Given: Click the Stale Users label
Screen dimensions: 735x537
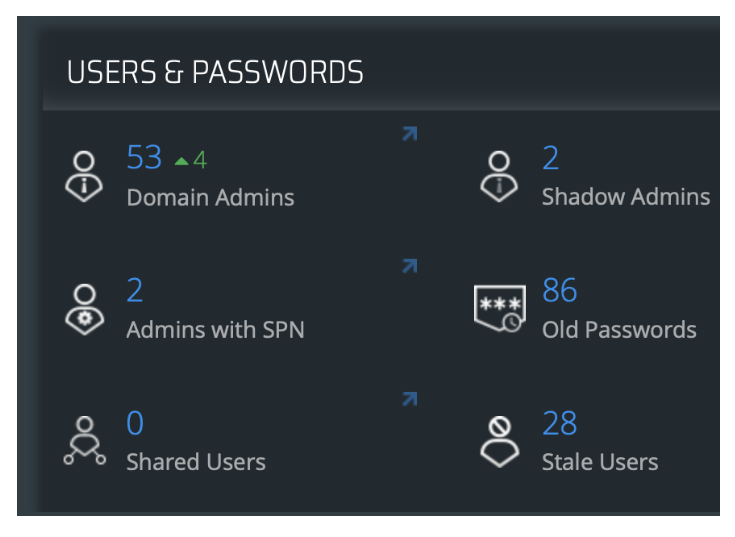Looking at the screenshot, I should point(600,462).
